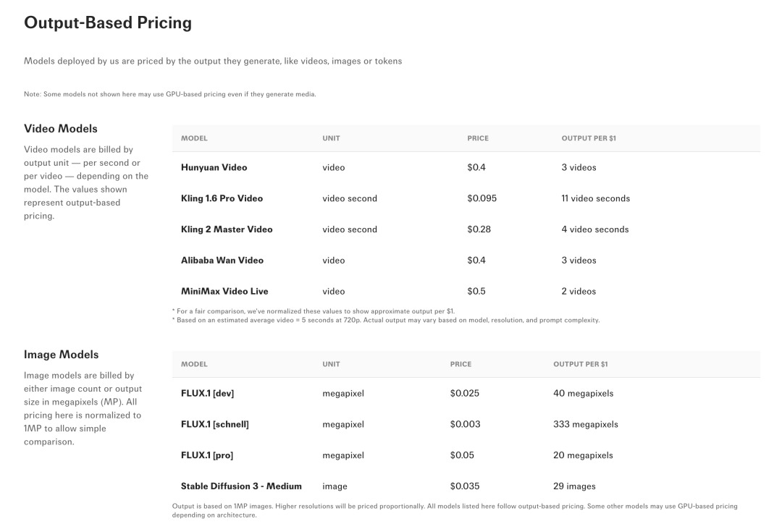Click the FLUX.1 [schnell] model name

click(x=214, y=424)
